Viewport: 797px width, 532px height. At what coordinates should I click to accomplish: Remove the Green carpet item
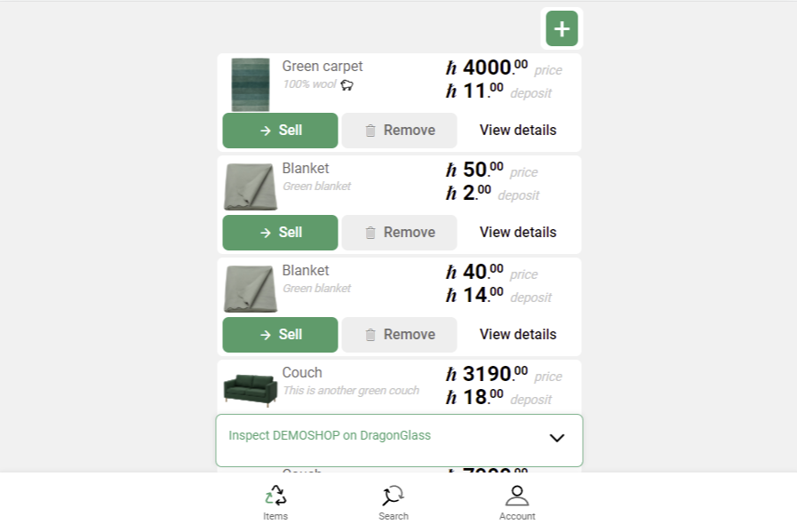pos(399,131)
